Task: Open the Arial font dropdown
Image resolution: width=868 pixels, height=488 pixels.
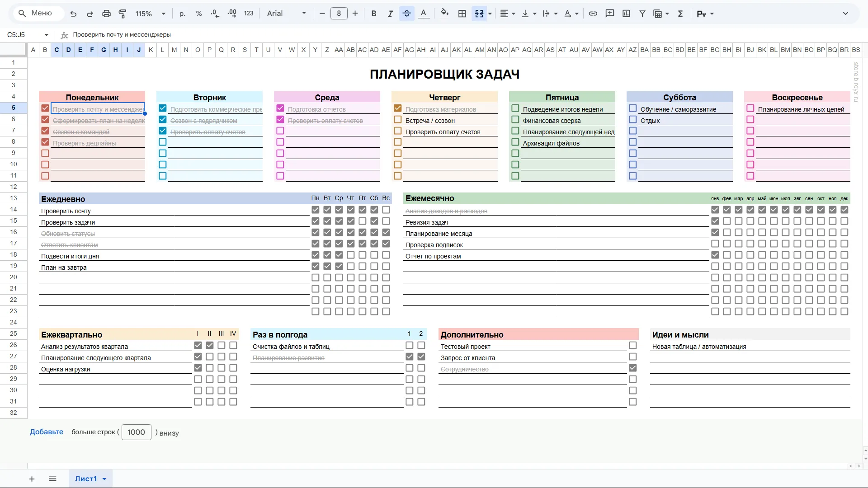Action: [x=286, y=14]
